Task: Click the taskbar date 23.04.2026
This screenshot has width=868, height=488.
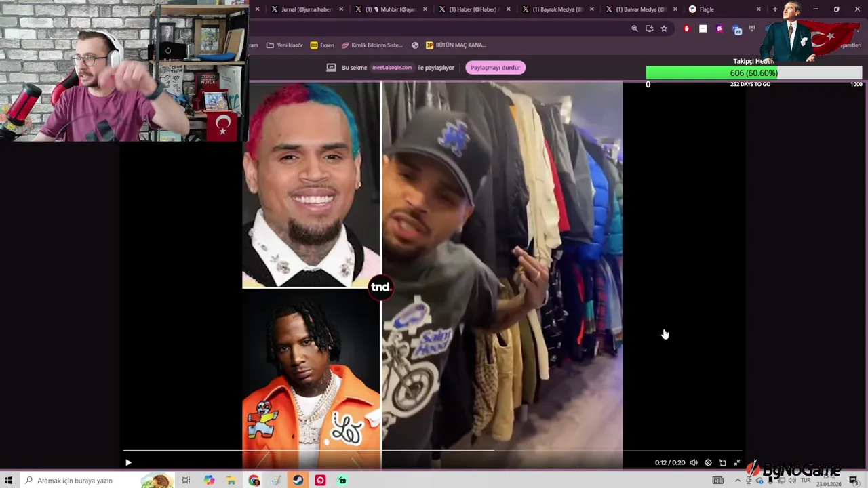Action: click(828, 484)
